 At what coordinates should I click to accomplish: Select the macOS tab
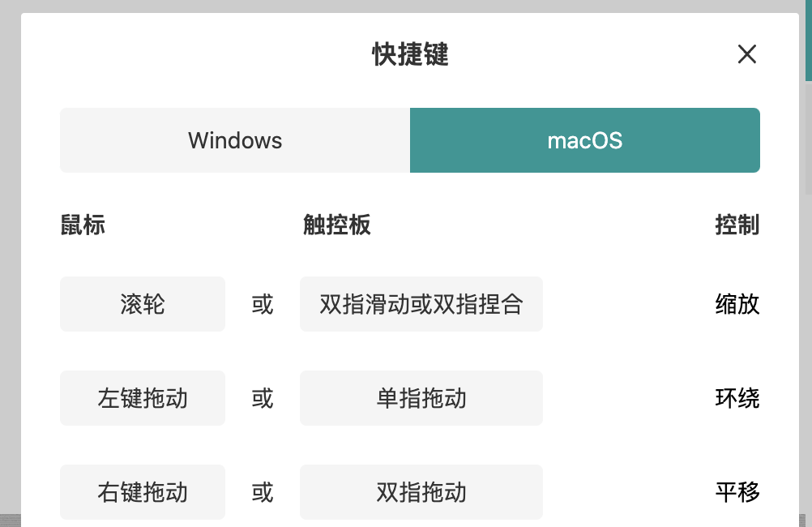point(584,140)
